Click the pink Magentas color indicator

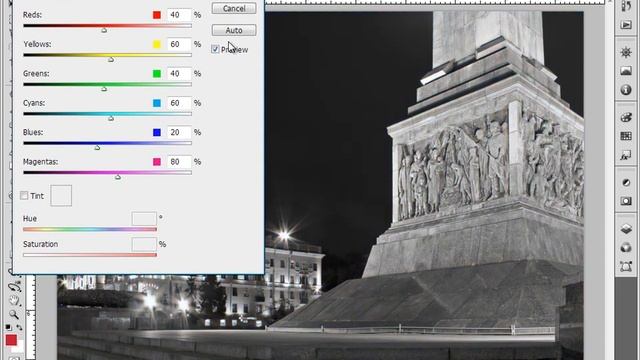[x=157, y=162]
